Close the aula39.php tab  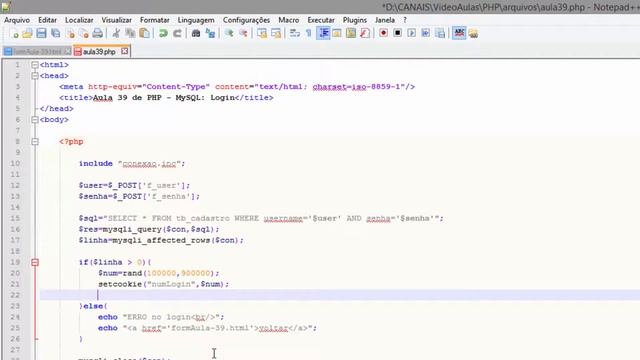[124, 51]
